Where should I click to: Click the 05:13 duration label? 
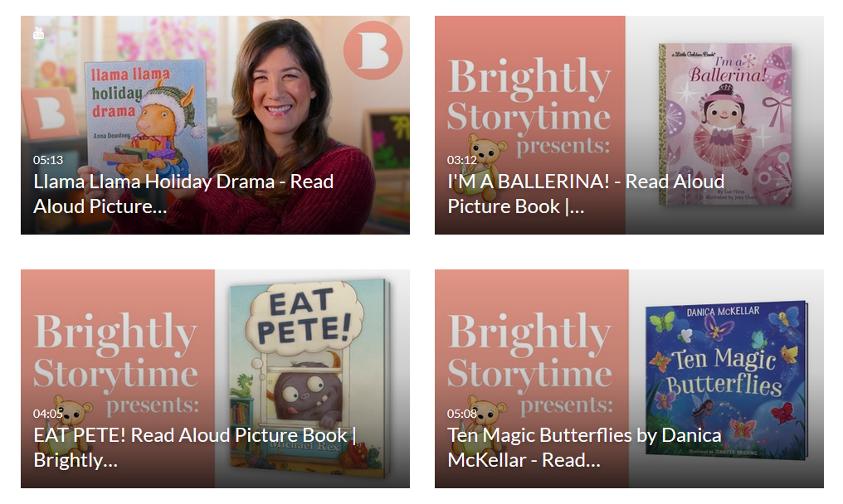click(48, 160)
